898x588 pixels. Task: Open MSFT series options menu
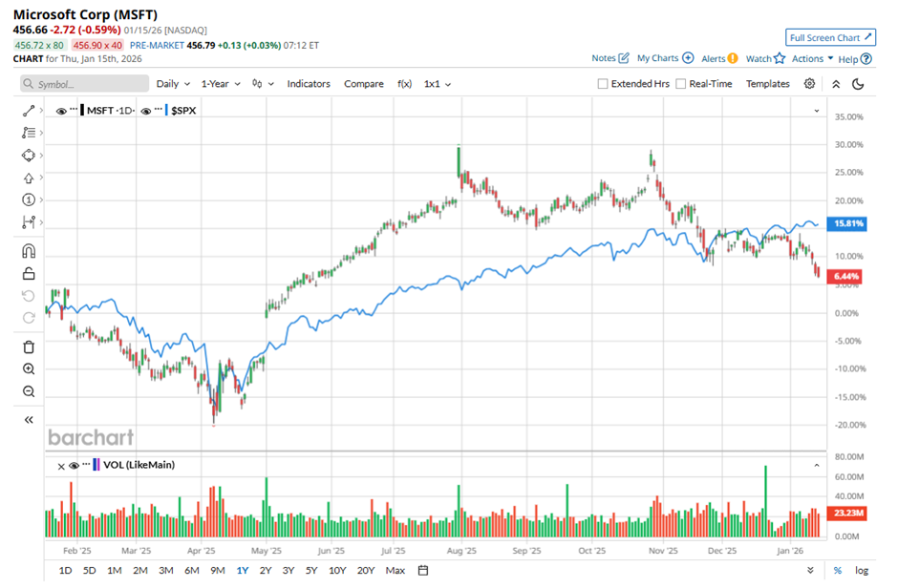pyautogui.click(x=74, y=109)
